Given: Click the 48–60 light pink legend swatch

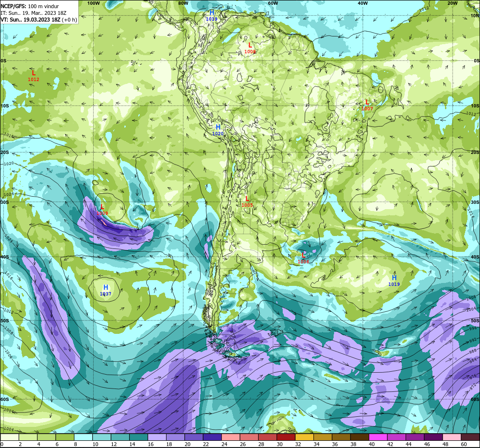Looking at the screenshot, I should tap(452, 437).
